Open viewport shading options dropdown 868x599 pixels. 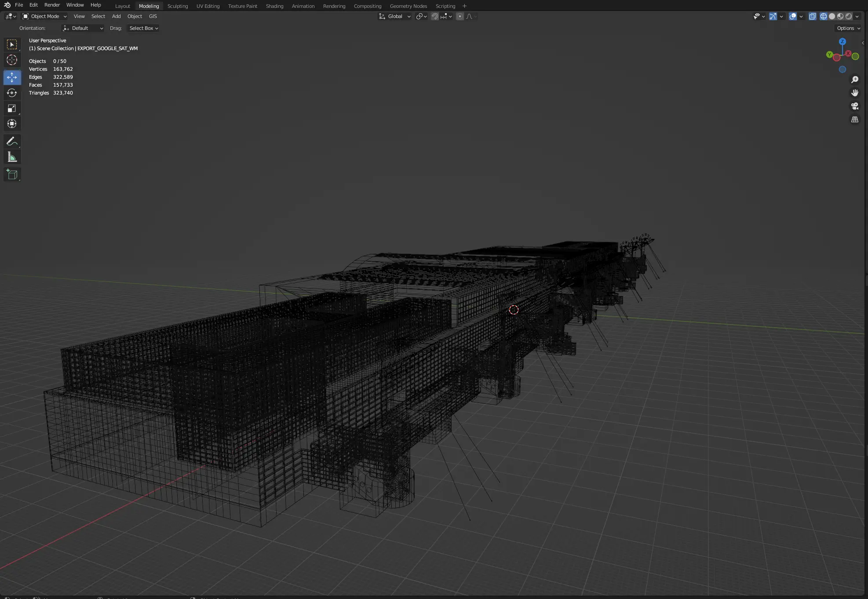pyautogui.click(x=857, y=16)
